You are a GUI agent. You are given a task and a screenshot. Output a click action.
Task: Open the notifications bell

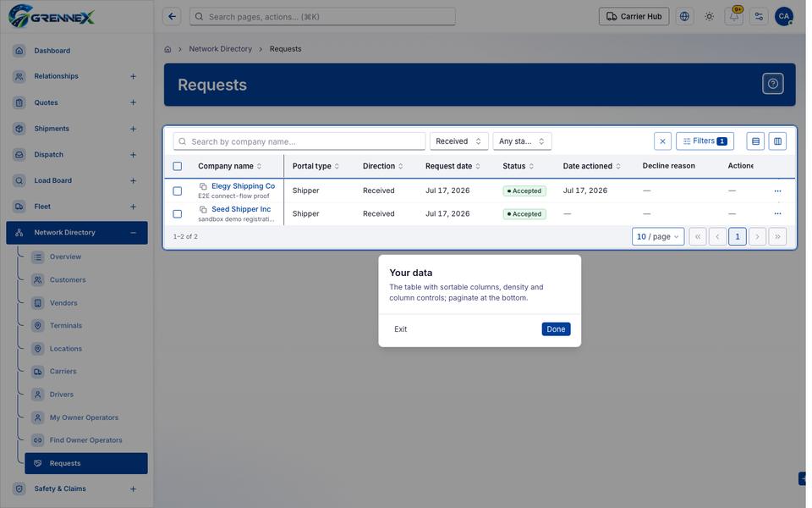[734, 17]
